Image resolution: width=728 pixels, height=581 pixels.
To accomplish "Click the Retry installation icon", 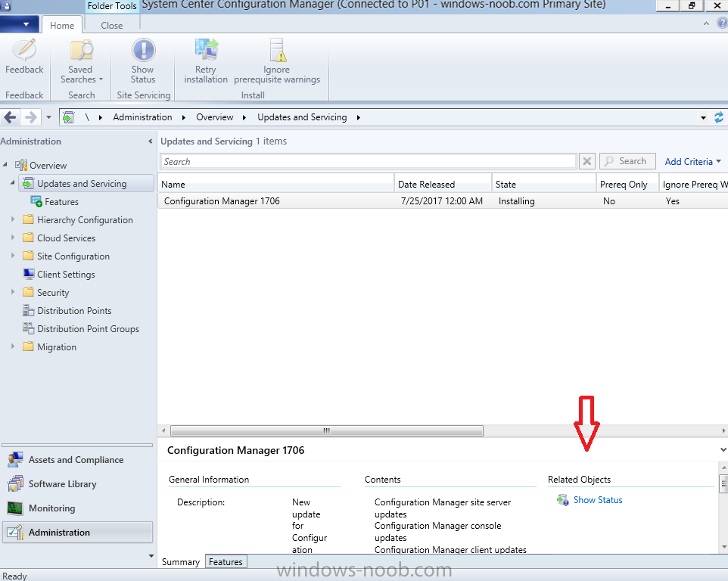I will tap(206, 50).
